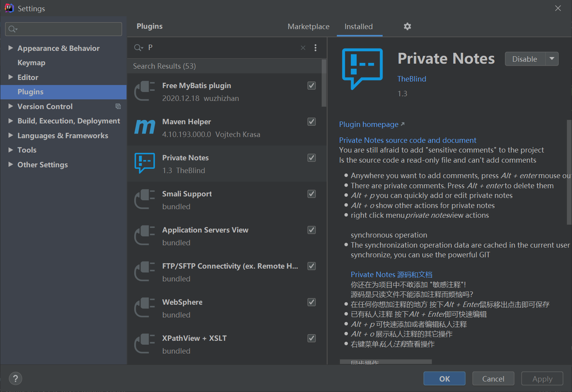Screen dimensions: 572x392
Task: Click the FTP/SFTP Connectivity plugin icon
Action: click(145, 271)
